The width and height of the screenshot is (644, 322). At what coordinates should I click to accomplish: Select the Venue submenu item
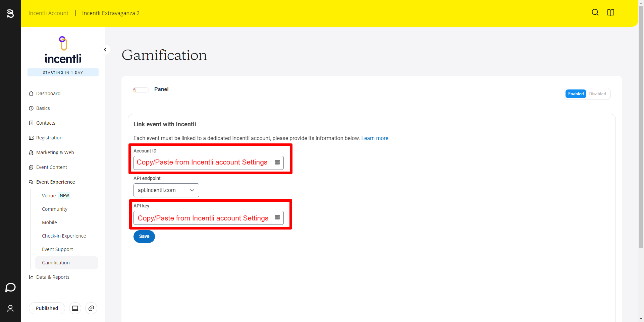click(x=49, y=196)
